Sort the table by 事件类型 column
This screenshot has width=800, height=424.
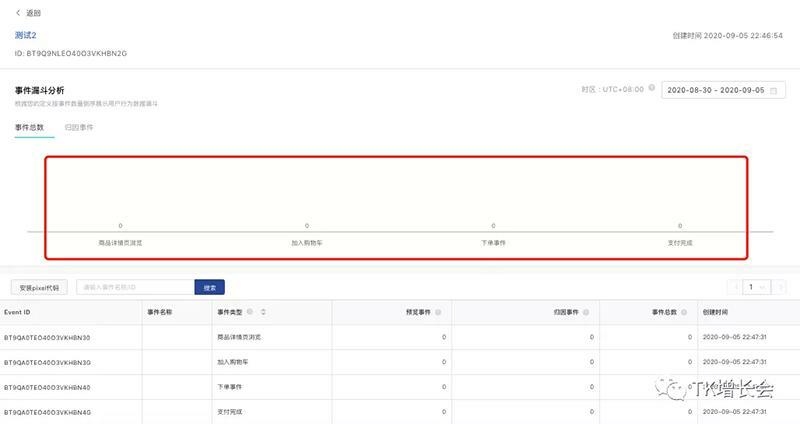point(262,312)
